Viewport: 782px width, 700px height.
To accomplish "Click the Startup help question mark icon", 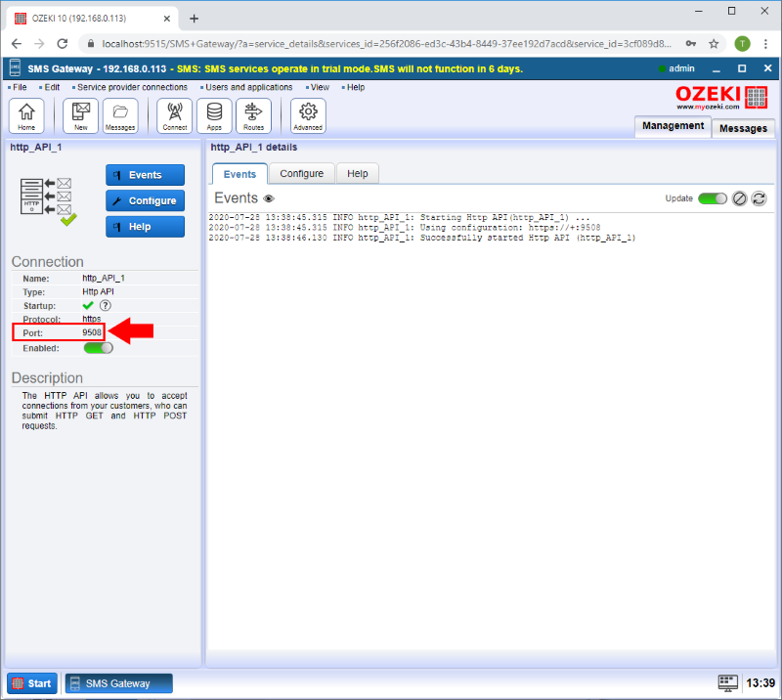I will tap(106, 305).
